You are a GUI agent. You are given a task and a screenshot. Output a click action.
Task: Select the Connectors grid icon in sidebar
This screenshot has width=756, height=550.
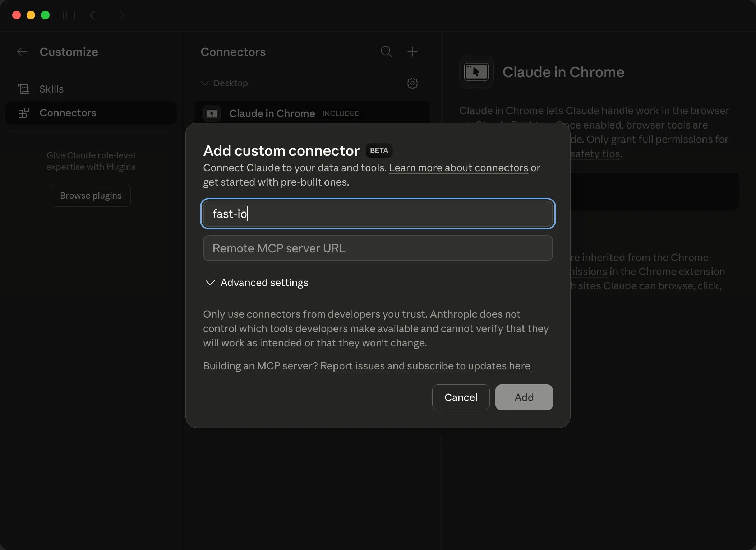[24, 113]
